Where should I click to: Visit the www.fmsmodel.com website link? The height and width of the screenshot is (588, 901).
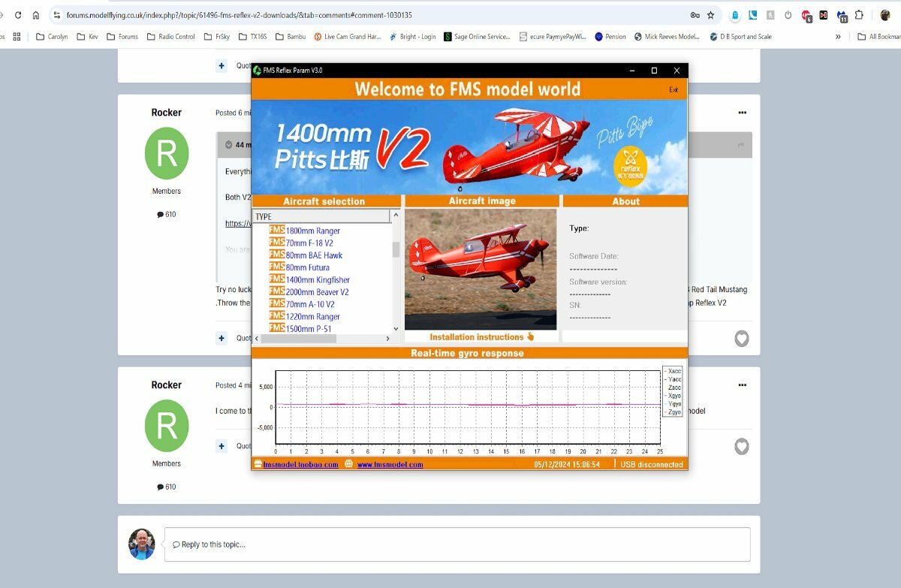pyautogui.click(x=390, y=465)
